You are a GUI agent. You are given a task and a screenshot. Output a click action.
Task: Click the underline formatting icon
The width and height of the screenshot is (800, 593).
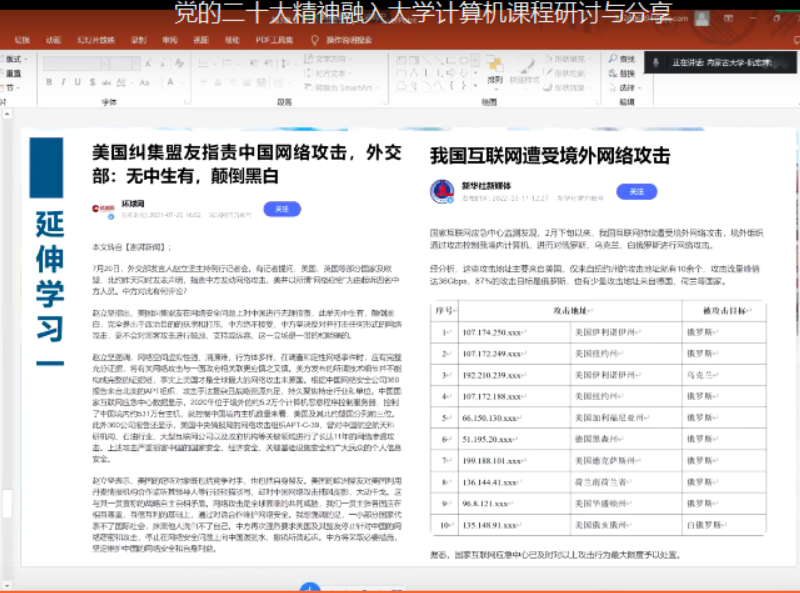(x=77, y=82)
